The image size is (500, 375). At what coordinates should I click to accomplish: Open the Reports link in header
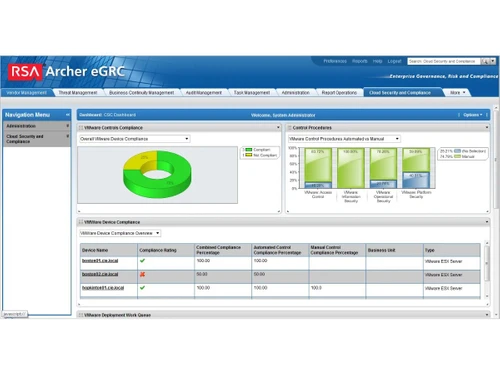point(360,61)
